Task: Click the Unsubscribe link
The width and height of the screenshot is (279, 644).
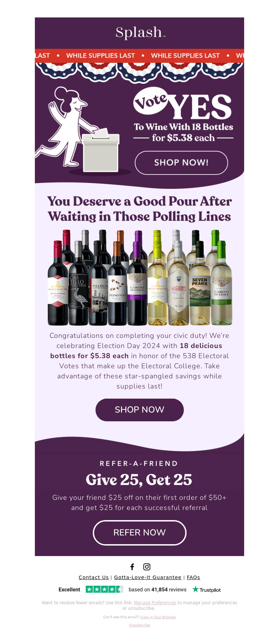Action: pyautogui.click(x=139, y=625)
